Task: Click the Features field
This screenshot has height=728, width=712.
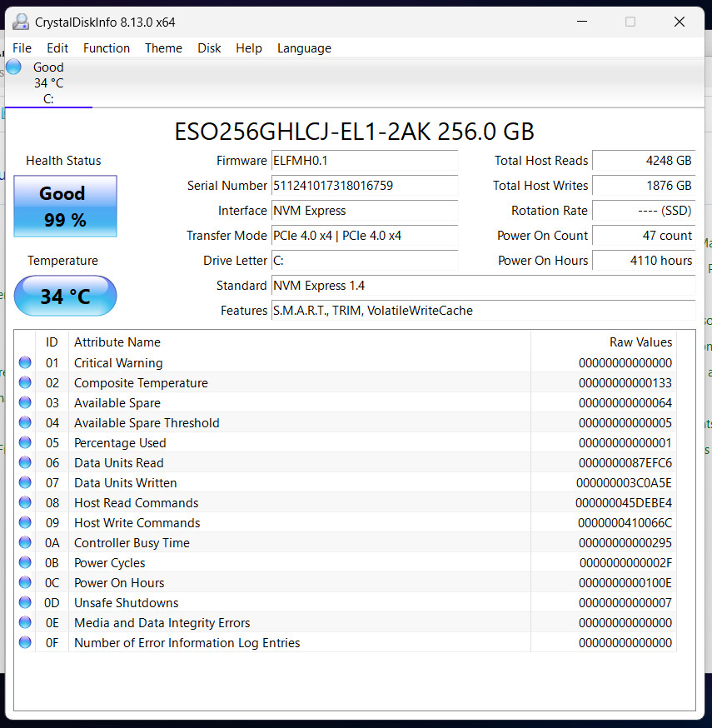Action: tap(483, 311)
